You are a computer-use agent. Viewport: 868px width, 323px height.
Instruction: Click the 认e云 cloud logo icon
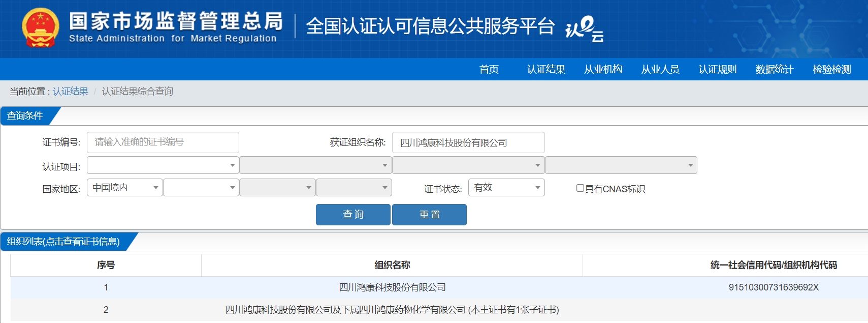point(585,28)
